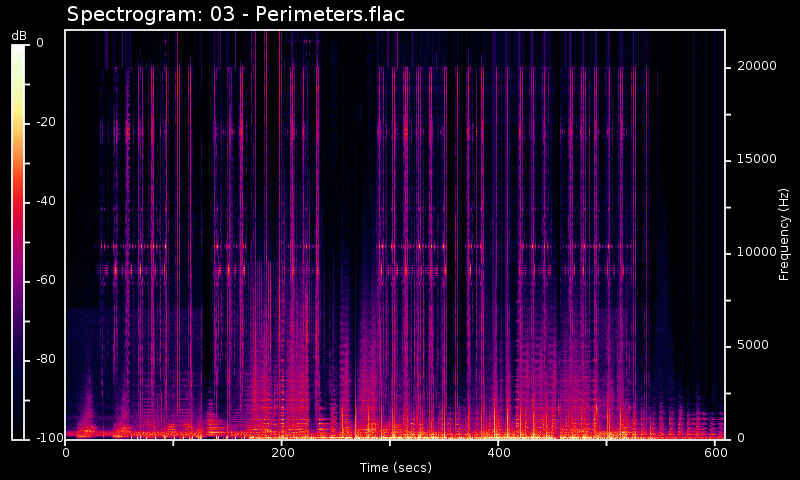
Task: Click the 10000 Hz frequency axis label
Action: tap(757, 252)
